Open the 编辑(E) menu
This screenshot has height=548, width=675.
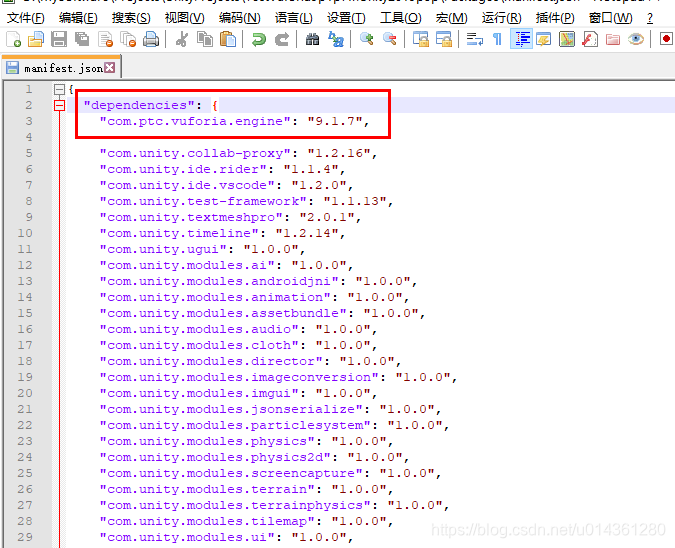click(78, 18)
